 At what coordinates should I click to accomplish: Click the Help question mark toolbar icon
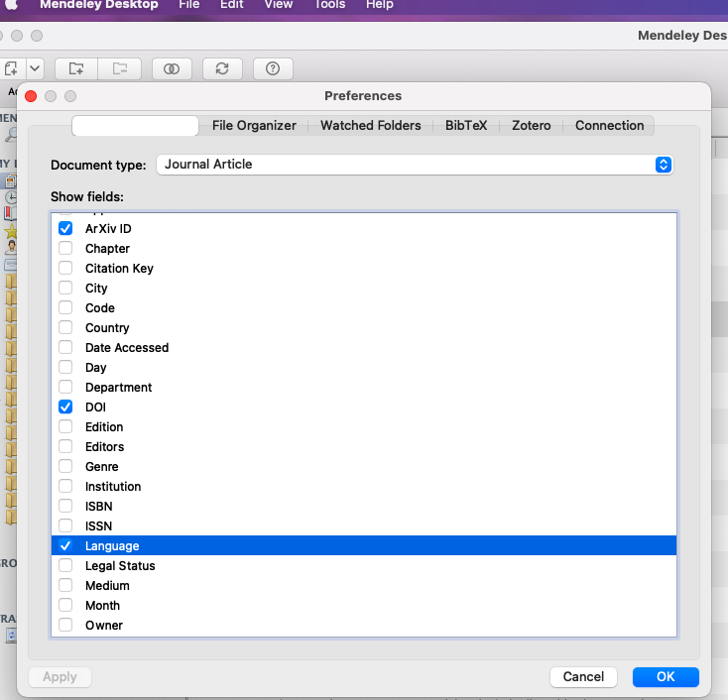coord(273,68)
